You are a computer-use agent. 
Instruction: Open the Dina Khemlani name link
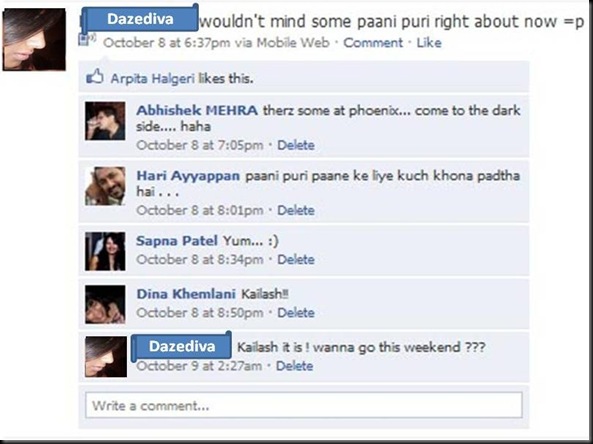186,294
